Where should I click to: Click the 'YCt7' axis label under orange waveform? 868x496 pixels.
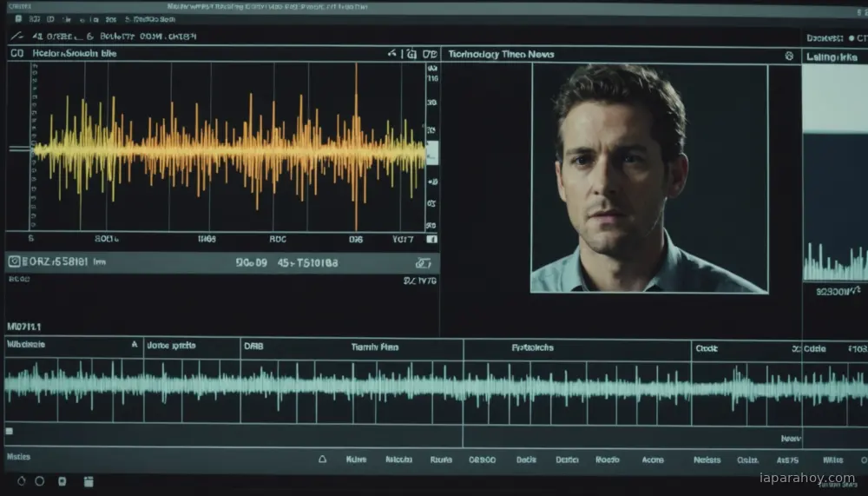[x=403, y=240]
